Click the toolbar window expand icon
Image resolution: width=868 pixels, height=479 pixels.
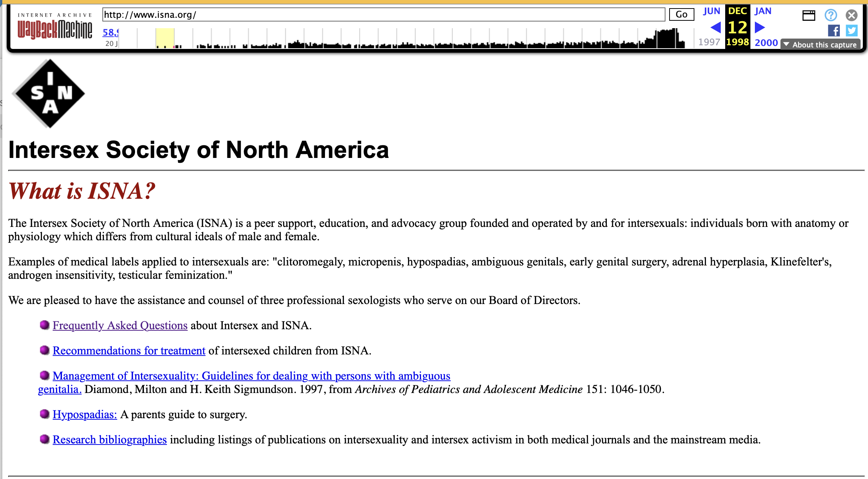coord(809,15)
